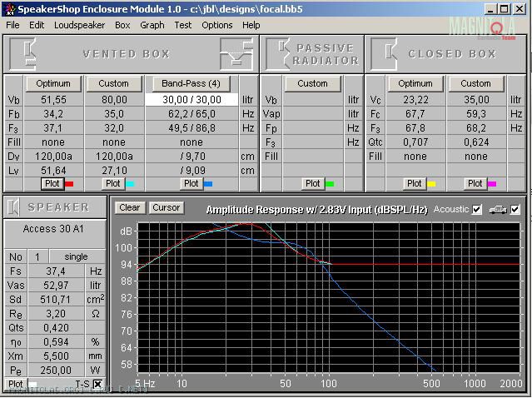
Task: Click the Fs value 37,4
Action: click(56, 271)
